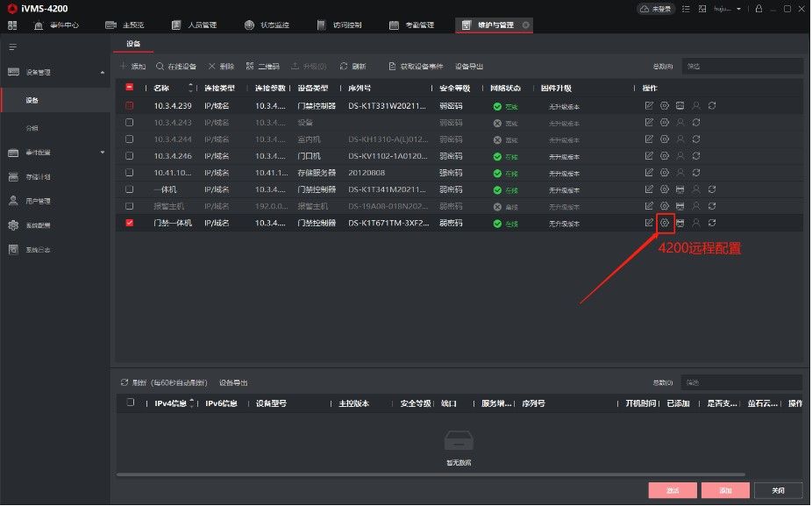Toggle select-all checkbox in online device table
The height and width of the screenshot is (506, 812).
pyautogui.click(x=131, y=403)
